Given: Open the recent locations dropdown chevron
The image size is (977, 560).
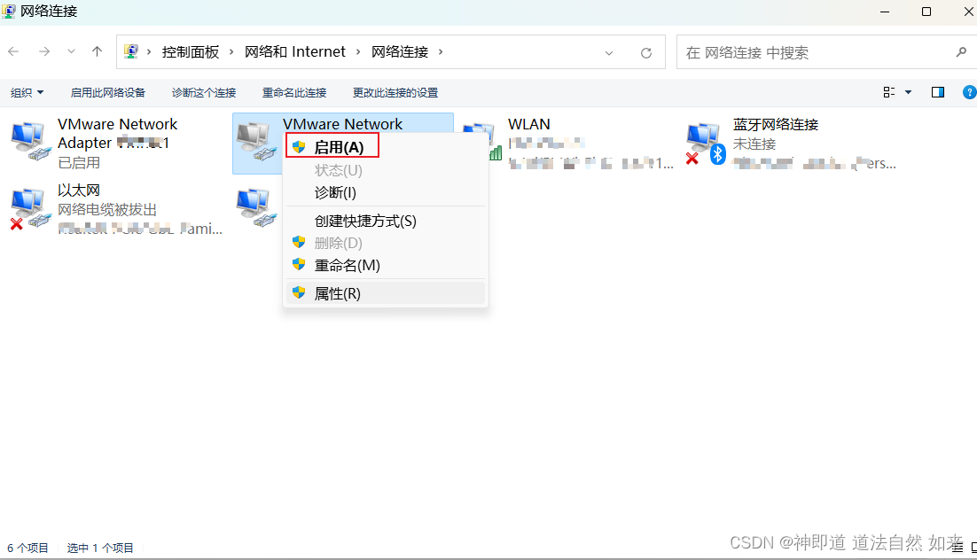Looking at the screenshot, I should tap(71, 51).
